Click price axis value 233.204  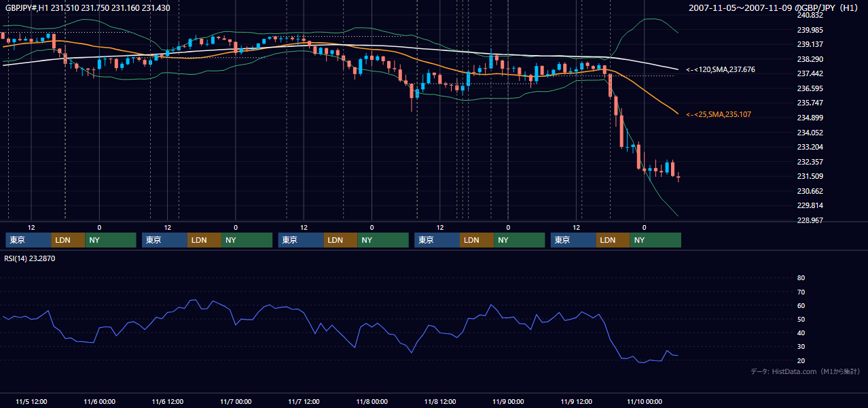click(810, 147)
